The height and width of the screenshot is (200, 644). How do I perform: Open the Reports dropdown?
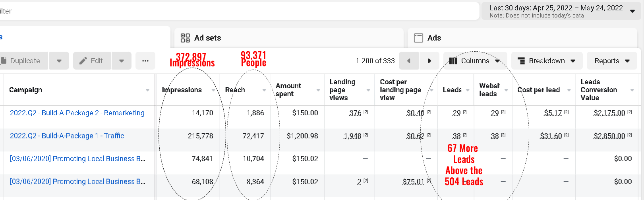(612, 61)
